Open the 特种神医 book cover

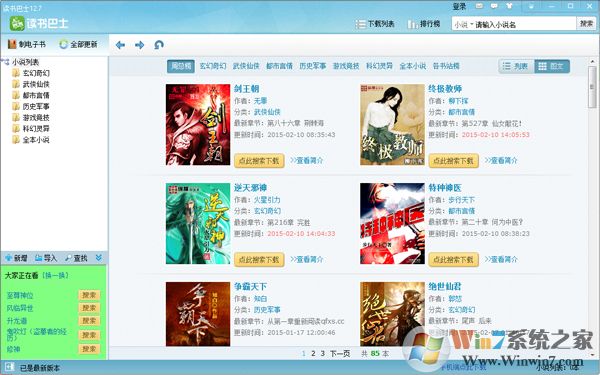click(x=392, y=223)
